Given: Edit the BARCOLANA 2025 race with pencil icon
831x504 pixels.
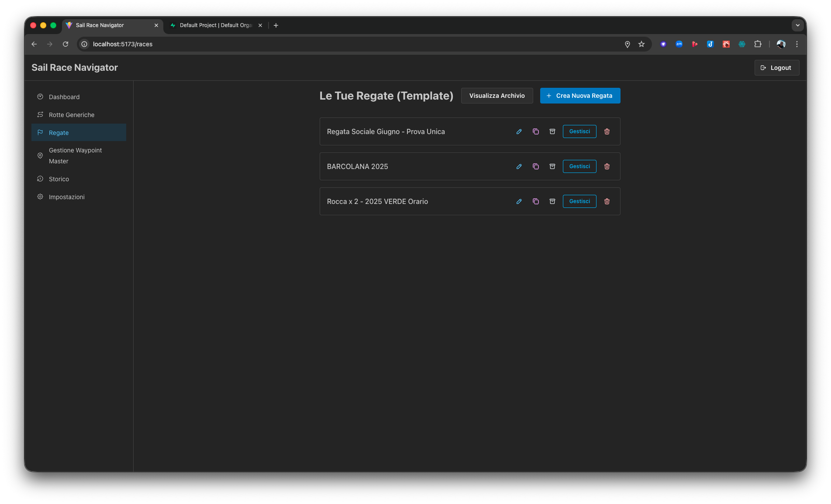Looking at the screenshot, I should [519, 166].
